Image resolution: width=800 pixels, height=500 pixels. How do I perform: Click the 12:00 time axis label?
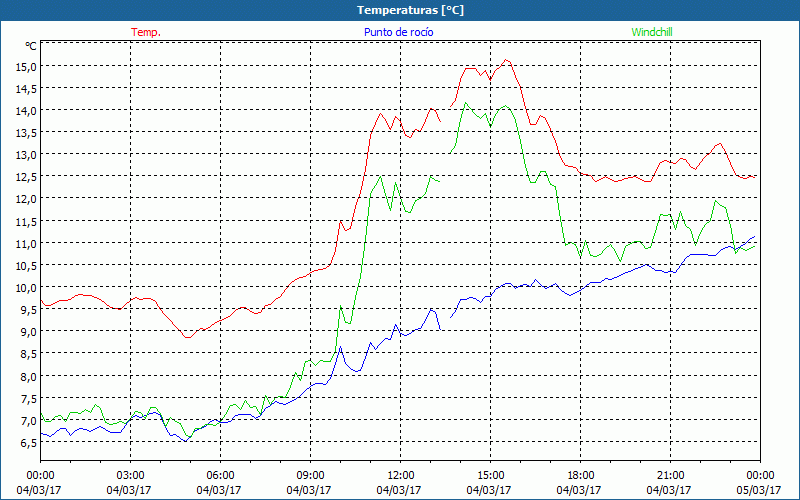tap(401, 476)
